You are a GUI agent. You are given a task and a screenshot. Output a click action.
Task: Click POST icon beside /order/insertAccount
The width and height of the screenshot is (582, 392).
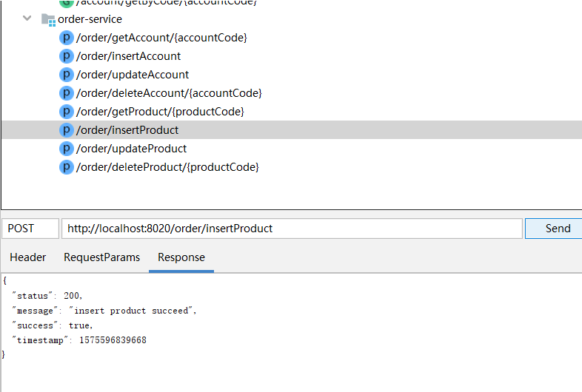click(67, 56)
